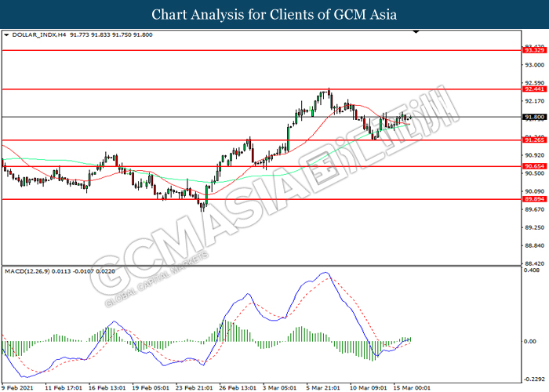The width and height of the screenshot is (549, 392).
Task: Click the 89.670 price axis value
Action: pyautogui.click(x=535, y=209)
